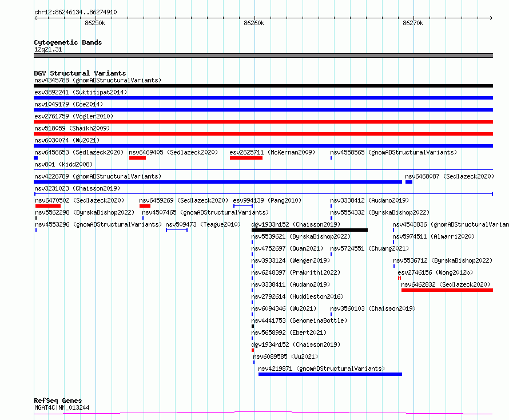Screen dimensions: 509x420
Task: Click nsv4543836 gnomAD label
Action: (x=451, y=224)
